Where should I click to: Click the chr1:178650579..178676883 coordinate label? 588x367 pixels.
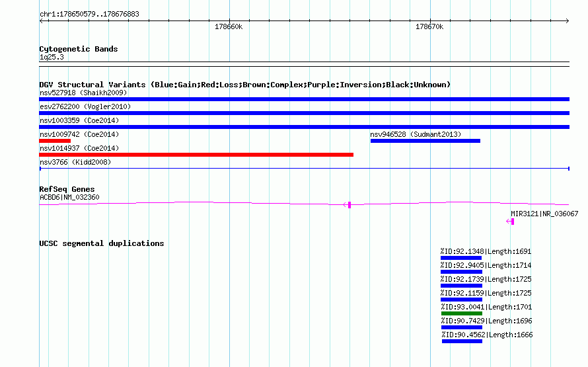pos(89,14)
